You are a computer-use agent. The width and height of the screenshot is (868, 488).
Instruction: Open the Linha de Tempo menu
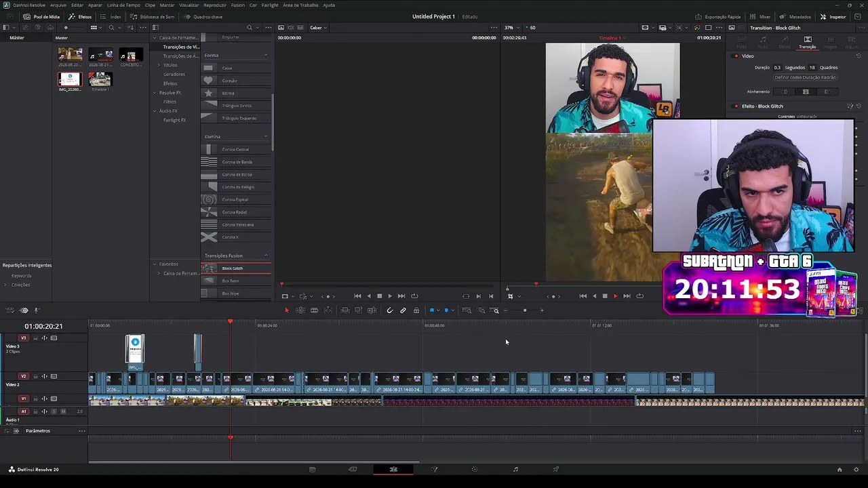coord(123,5)
